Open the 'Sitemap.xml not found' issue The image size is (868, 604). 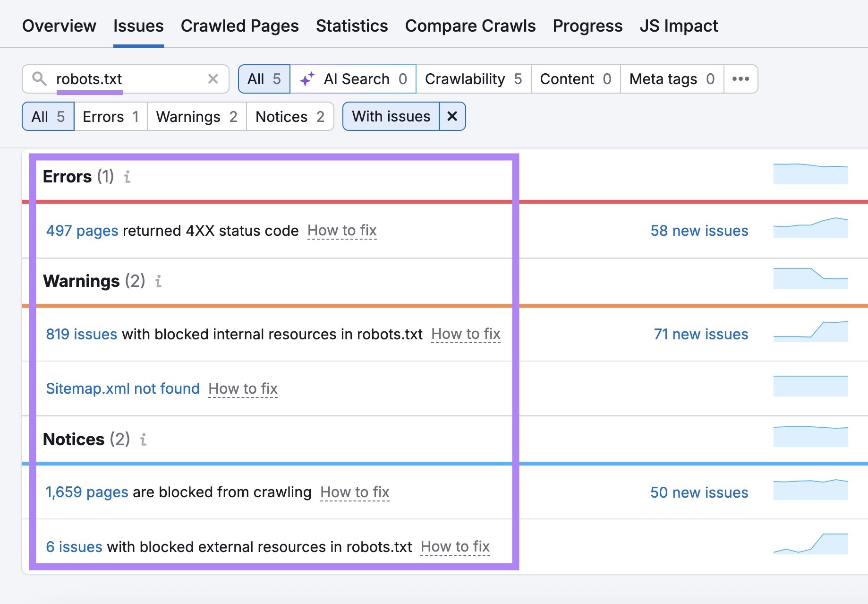click(122, 388)
